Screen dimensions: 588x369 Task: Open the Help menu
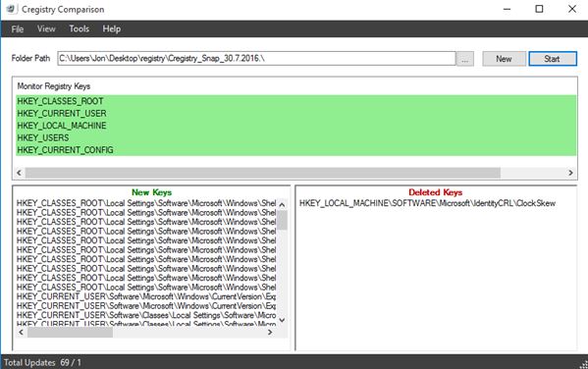coord(111,28)
